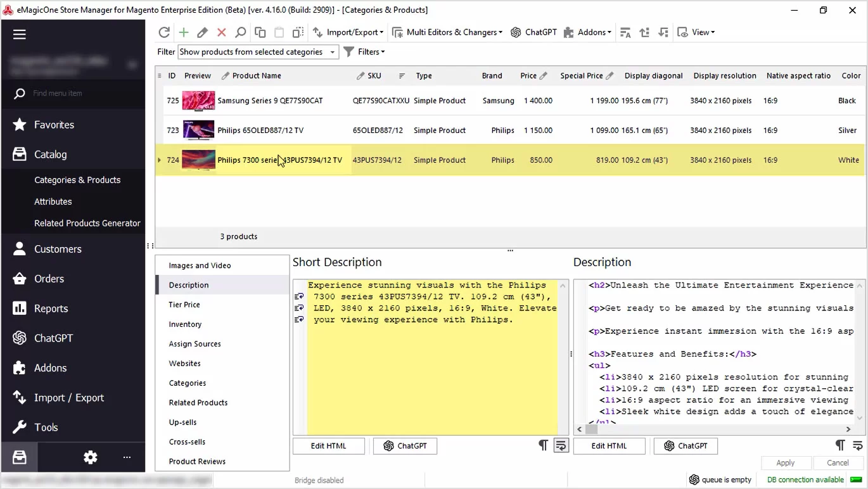Viewport: 868px width, 489px height.
Task: Open the Inventory tab
Action: click(222, 324)
